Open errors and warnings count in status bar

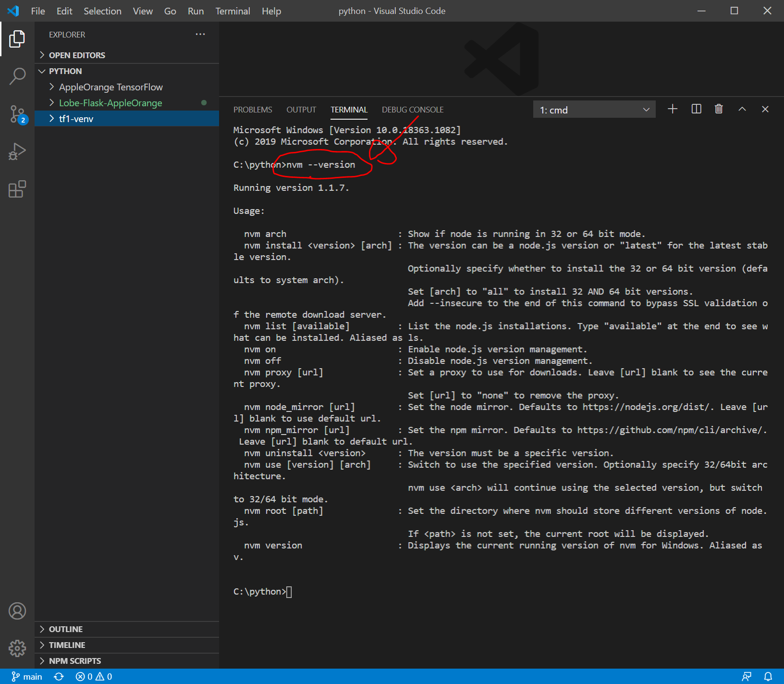coord(94,676)
